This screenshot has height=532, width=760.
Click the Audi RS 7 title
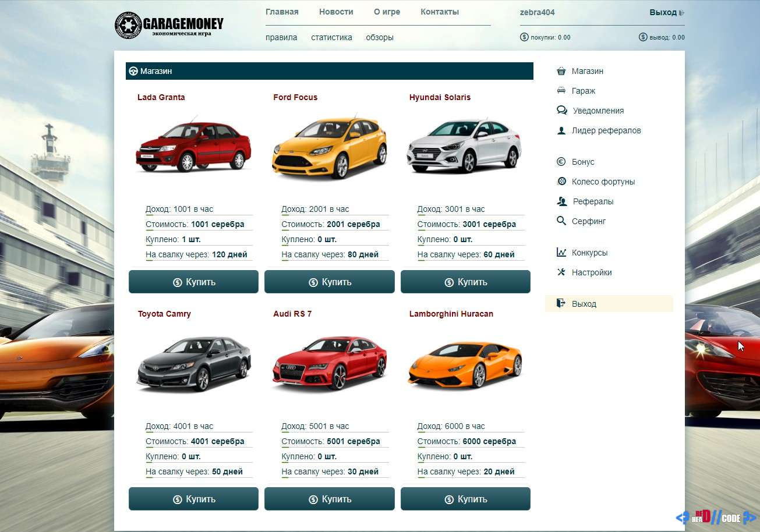[292, 314]
